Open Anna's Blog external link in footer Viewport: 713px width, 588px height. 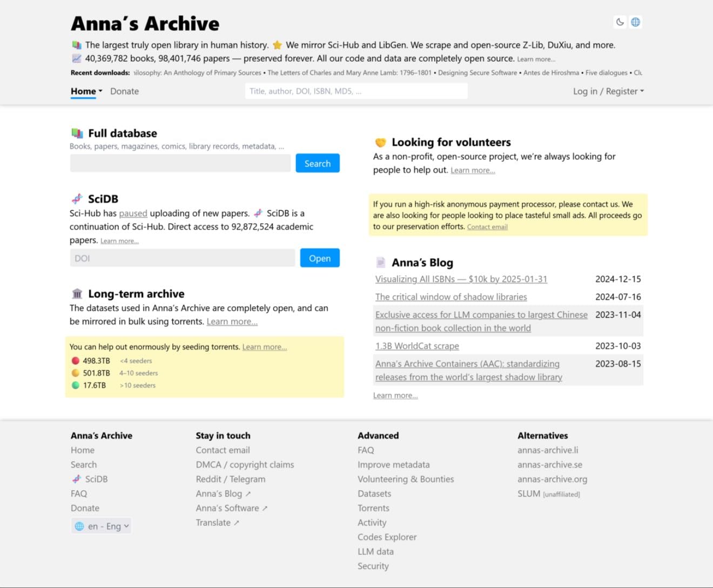point(224,494)
